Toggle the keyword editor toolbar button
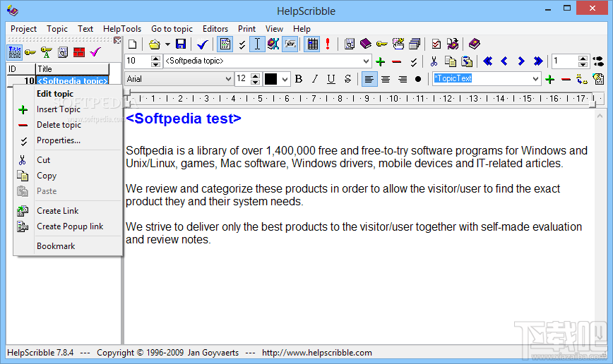Viewport: 613px width, 364px height. coord(290,44)
